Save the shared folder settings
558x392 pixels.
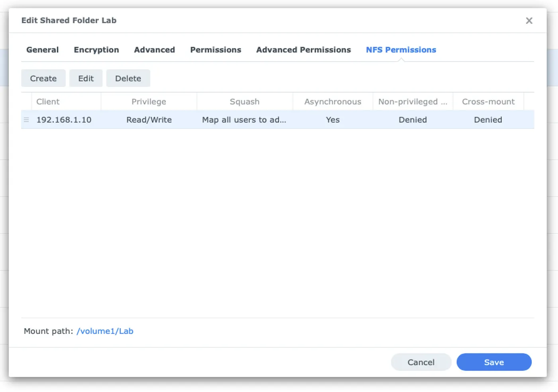494,362
